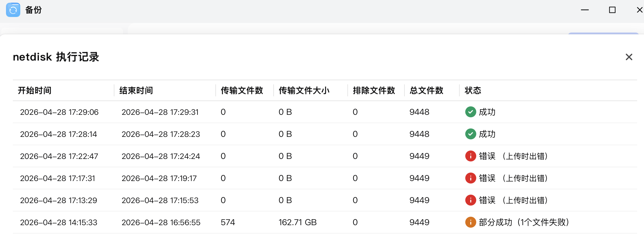Click end time 2026-04-28 16:56:55
644x235 pixels.
pos(161,222)
